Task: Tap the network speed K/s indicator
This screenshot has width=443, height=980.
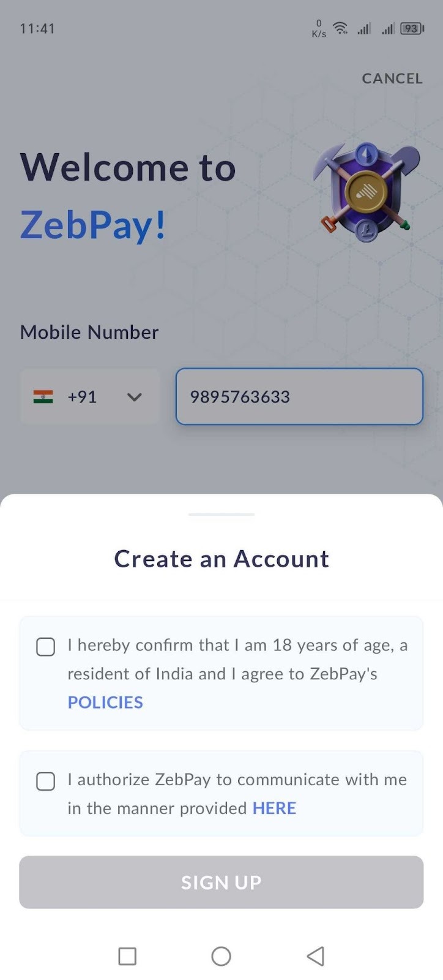Action: [319, 29]
